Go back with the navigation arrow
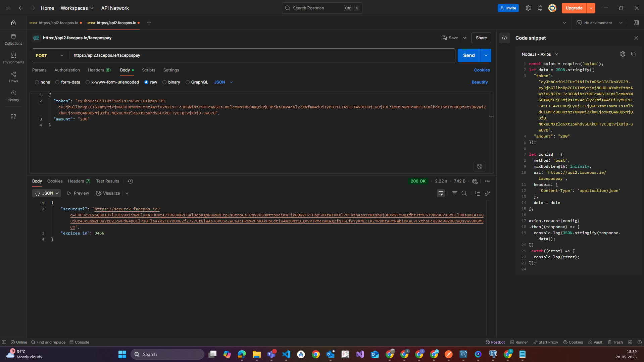The image size is (644, 362). point(21,8)
